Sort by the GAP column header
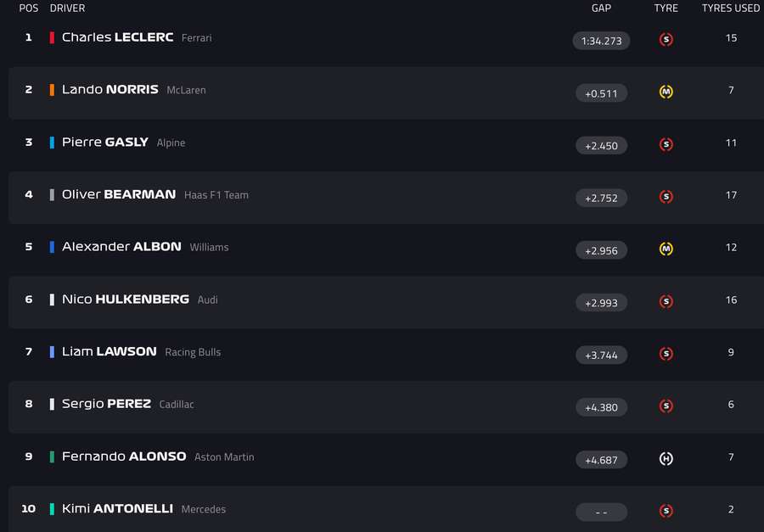The width and height of the screenshot is (764, 532). click(601, 8)
